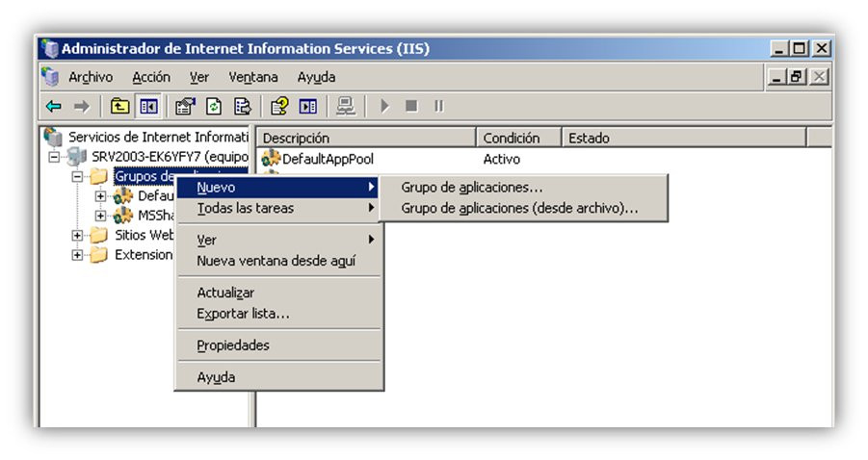Open the Archivo menu
Viewport: 868px width, 460px height.
91,77
